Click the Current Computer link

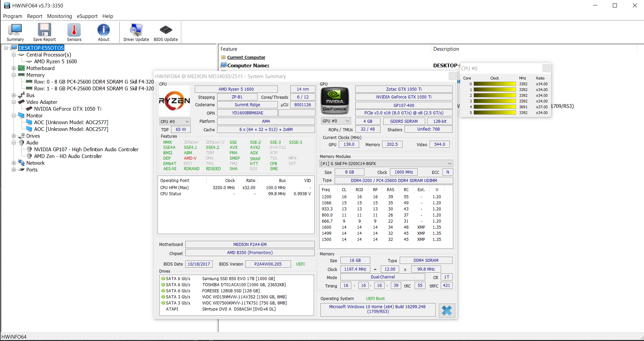click(x=246, y=57)
